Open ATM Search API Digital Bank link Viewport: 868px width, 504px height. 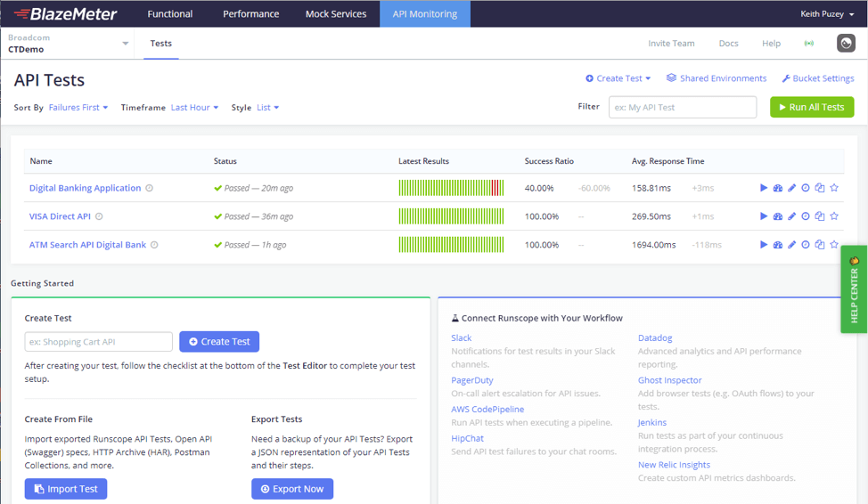point(87,245)
